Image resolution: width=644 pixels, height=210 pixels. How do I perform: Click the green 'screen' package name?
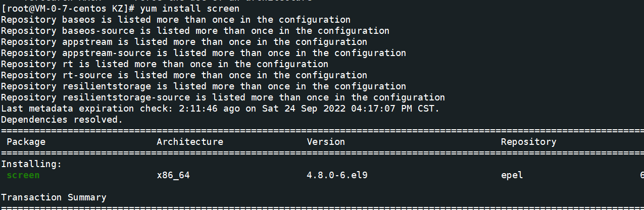tap(23, 175)
